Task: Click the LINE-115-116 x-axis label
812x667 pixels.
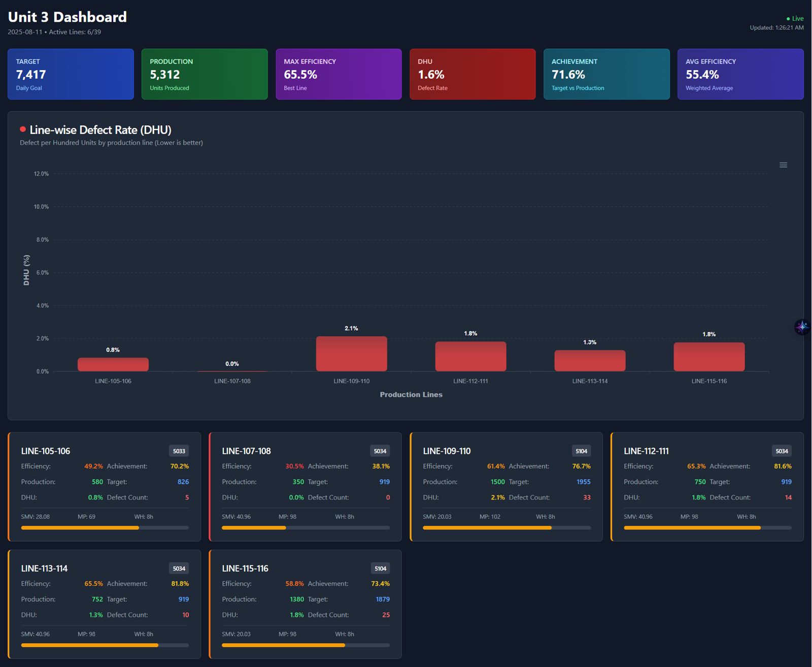Action: (x=709, y=381)
